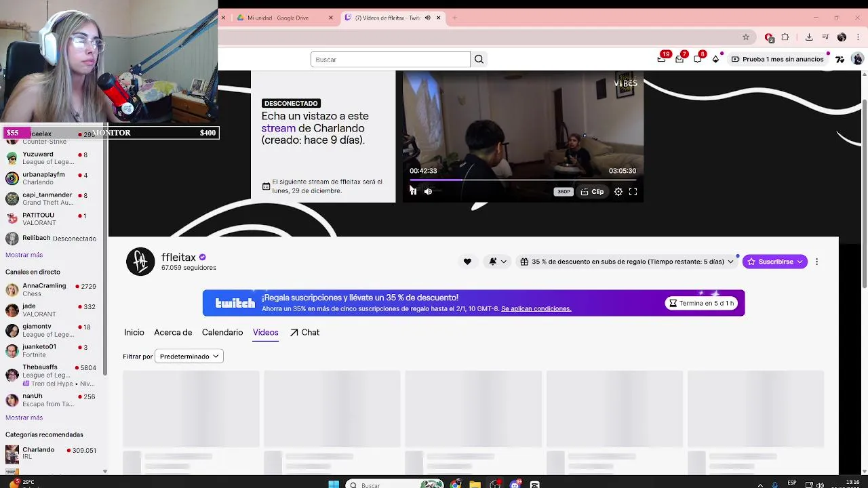
Task: Open Charlando IRL recommended category
Action: click(53, 453)
